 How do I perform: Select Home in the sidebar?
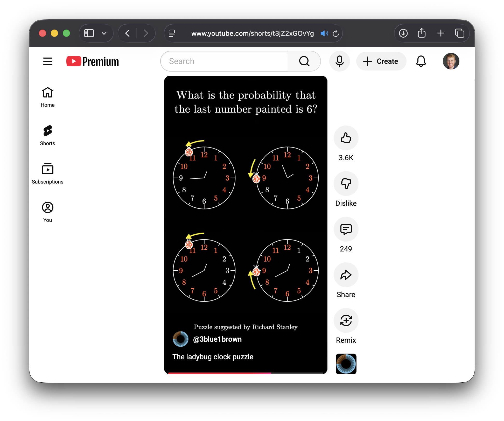[x=47, y=97]
